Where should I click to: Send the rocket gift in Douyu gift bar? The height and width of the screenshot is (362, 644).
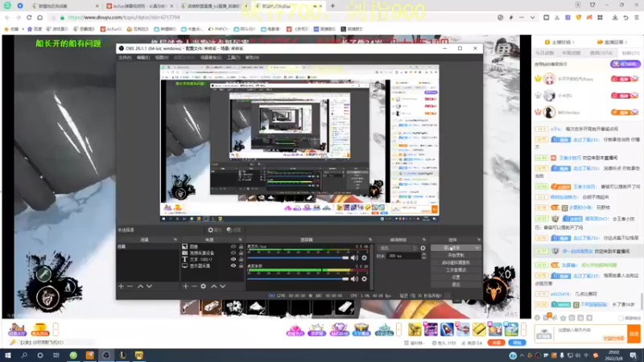pos(447,329)
